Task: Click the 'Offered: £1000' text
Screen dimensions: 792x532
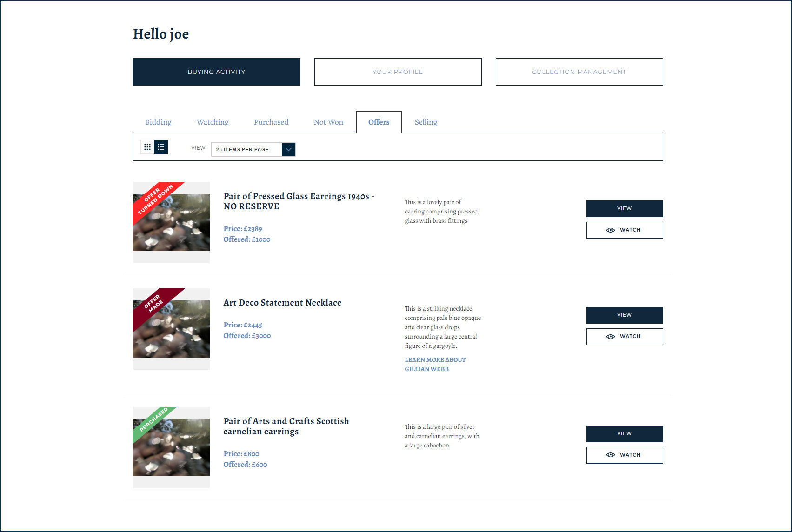Action: click(x=247, y=239)
